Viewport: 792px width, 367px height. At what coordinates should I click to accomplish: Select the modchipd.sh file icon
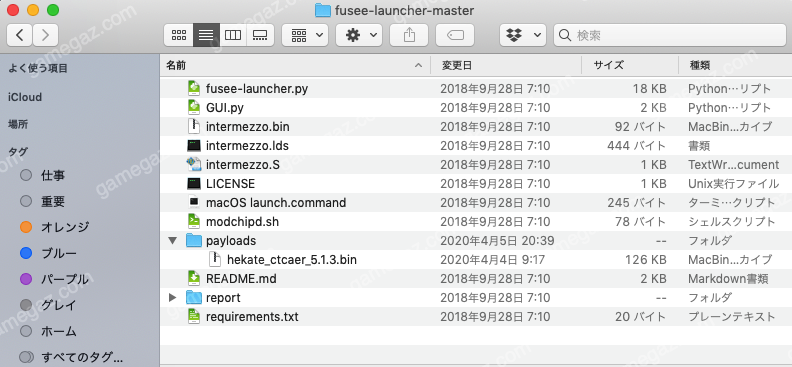194,222
